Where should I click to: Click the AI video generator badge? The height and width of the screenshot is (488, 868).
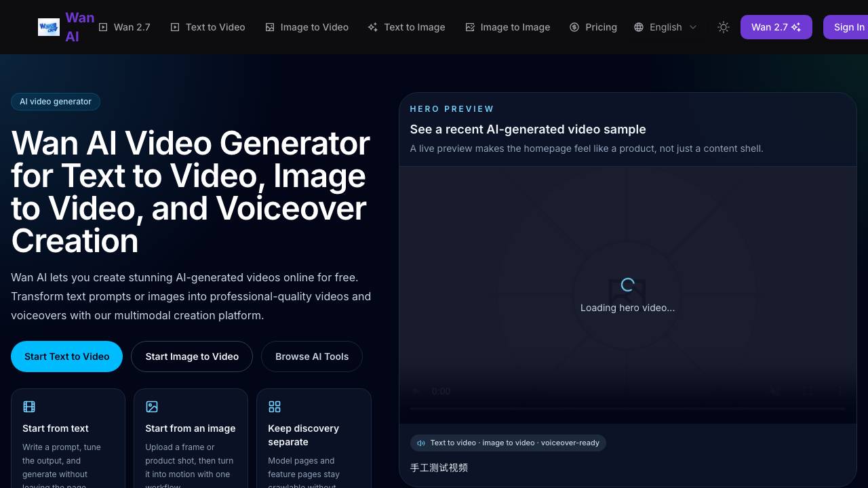56,102
